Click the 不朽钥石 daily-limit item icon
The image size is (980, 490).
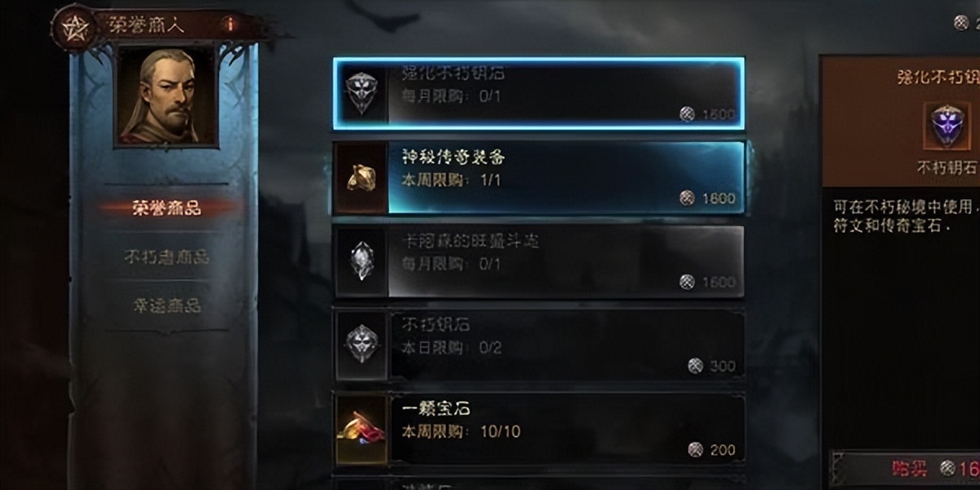point(360,344)
